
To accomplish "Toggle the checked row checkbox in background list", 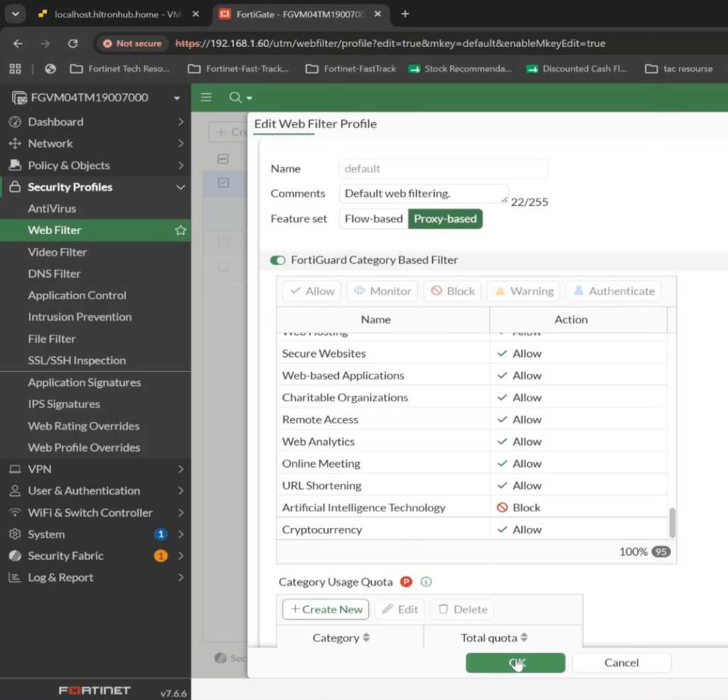I will [x=223, y=183].
